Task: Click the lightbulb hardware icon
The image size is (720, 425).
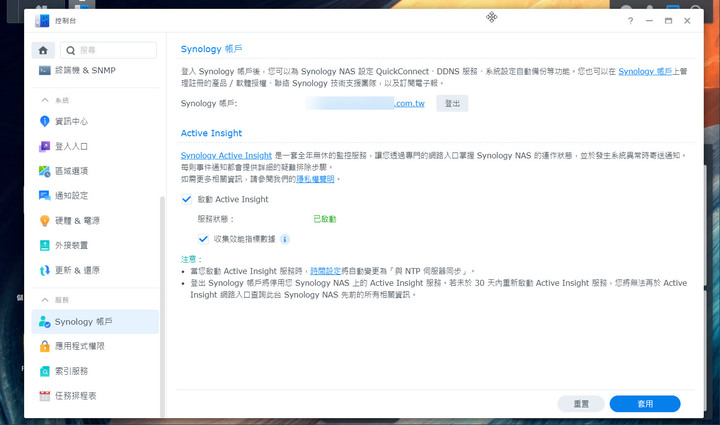Action: (45, 220)
